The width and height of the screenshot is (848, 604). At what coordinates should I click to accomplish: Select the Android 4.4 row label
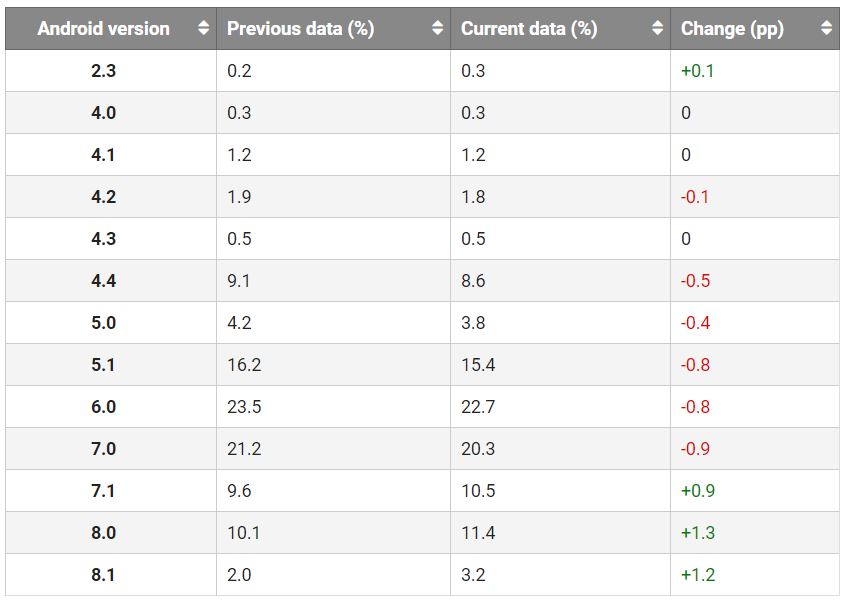(x=103, y=281)
